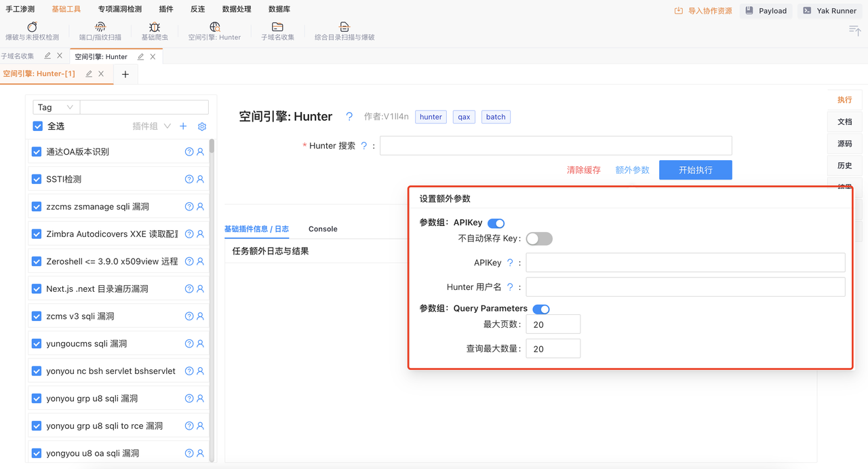868x469 pixels.
Task: Open the Tag dropdown selector
Action: click(x=56, y=107)
